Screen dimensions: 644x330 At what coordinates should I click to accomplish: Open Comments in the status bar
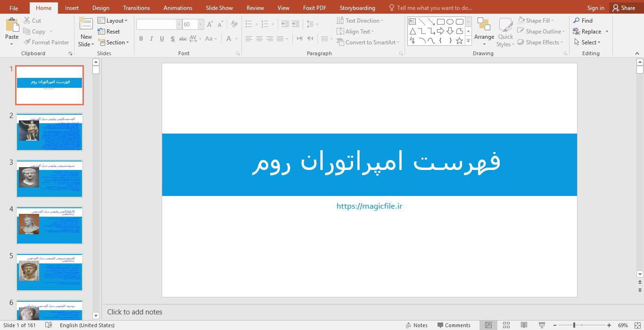pyautogui.click(x=454, y=325)
